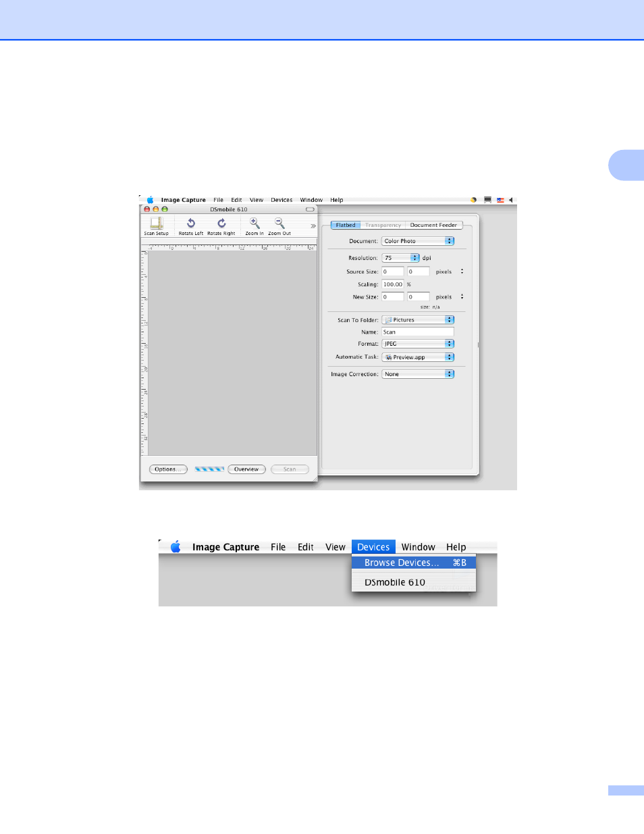644x834 pixels.
Task: Open Devices menu above the DSmobile 610 window
Action: (281, 200)
